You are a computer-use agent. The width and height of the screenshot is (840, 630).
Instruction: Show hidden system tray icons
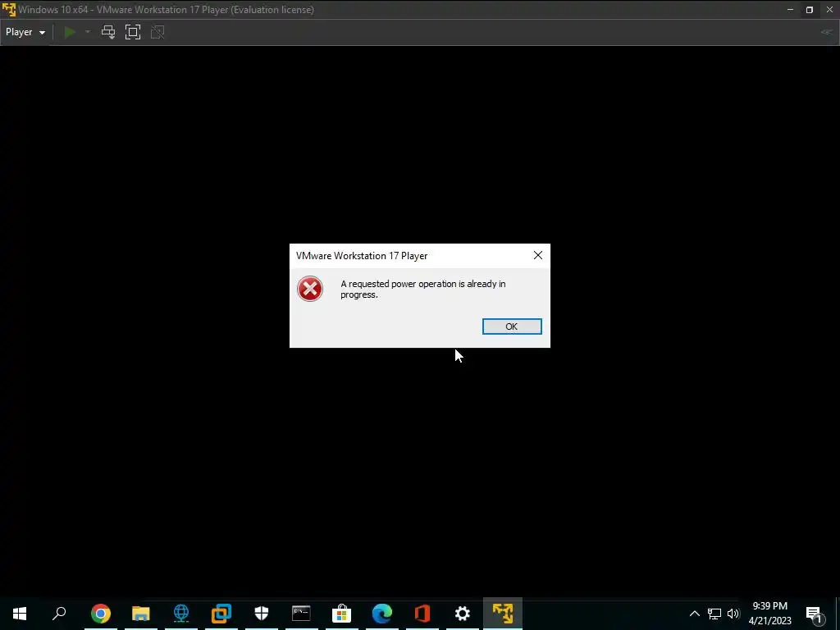pyautogui.click(x=694, y=614)
